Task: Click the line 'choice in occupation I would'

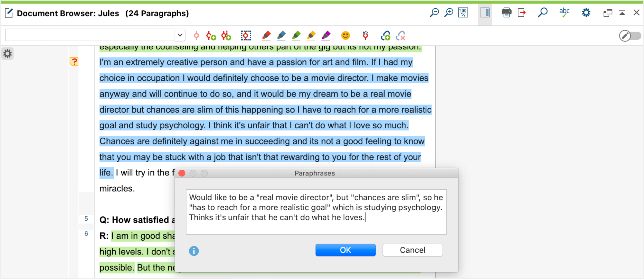Action: (x=264, y=78)
